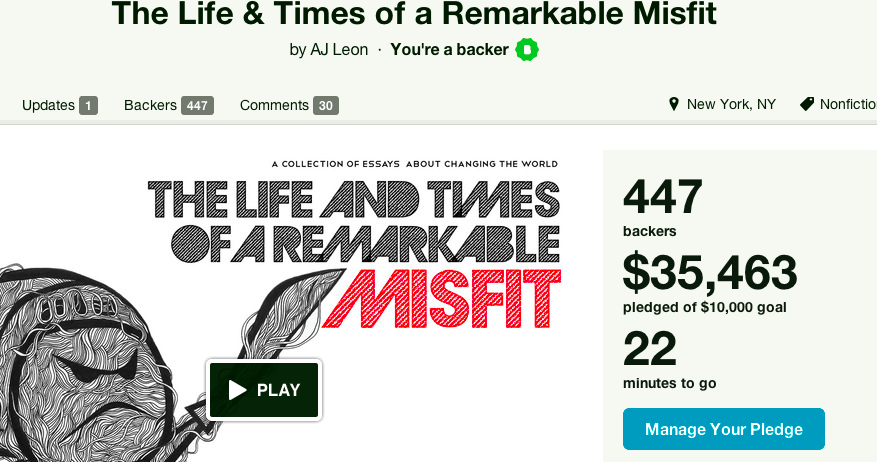
Task: Click the location pin icon
Action: (674, 104)
